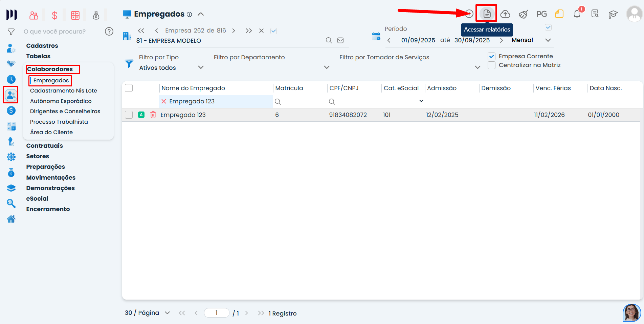The height and width of the screenshot is (324, 644).
Task: Click the delete trash icon for Empregado 123
Action: 153,115
